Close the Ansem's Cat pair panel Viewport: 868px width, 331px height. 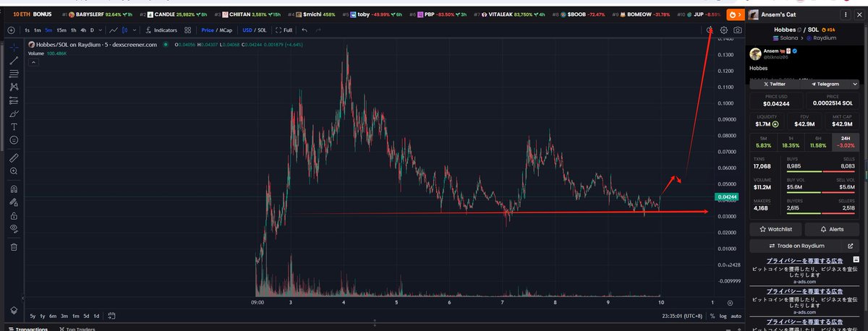(861, 14)
